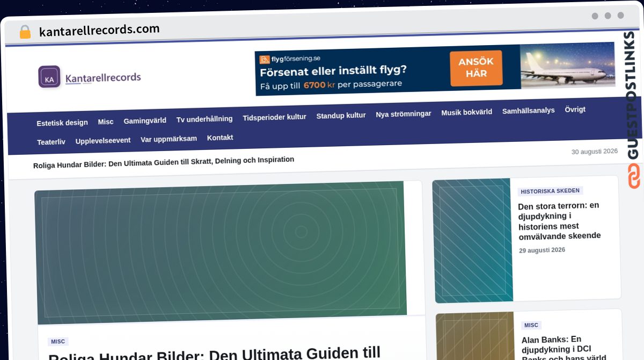Select the Tv underhållning menu item

(204, 119)
